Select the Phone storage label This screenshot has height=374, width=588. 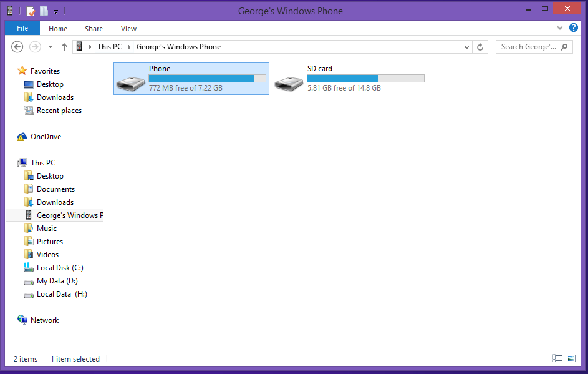(160, 69)
